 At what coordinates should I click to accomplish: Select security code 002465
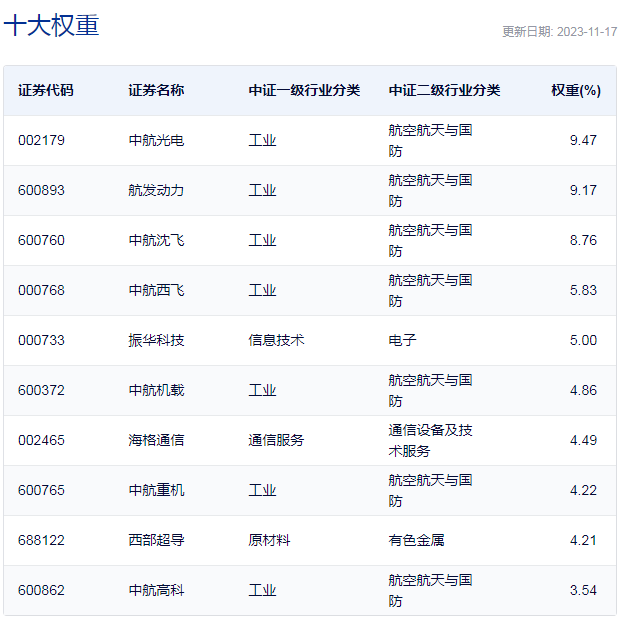pyautogui.click(x=41, y=440)
